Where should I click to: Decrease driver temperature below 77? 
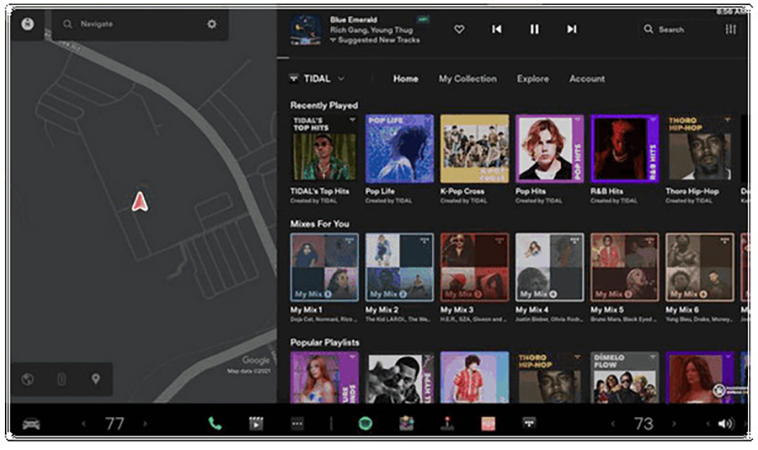point(84,424)
